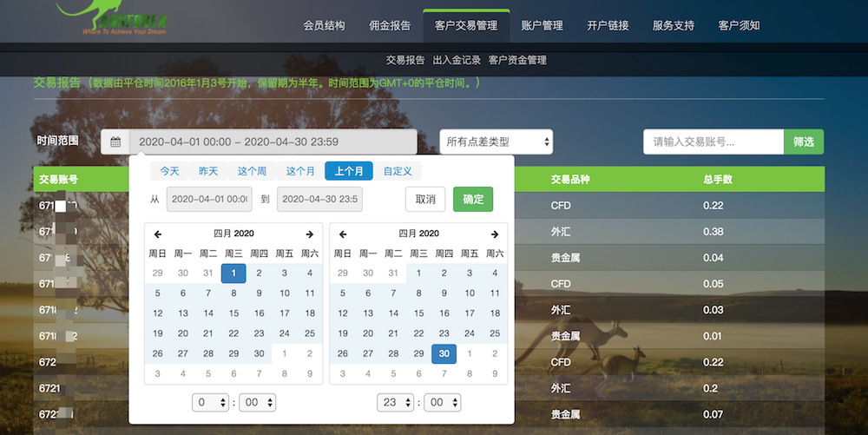The width and height of the screenshot is (868, 435).
Task: Select the 上个月 (Last month) range option
Action: (x=349, y=171)
